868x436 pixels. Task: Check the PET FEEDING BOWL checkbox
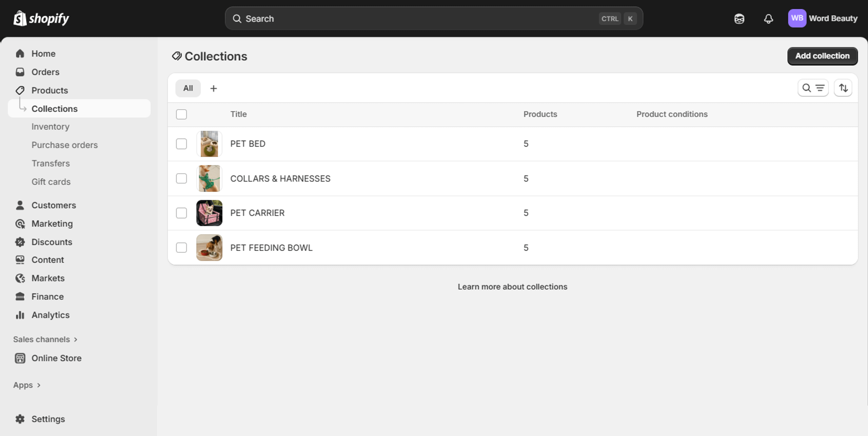(x=181, y=248)
